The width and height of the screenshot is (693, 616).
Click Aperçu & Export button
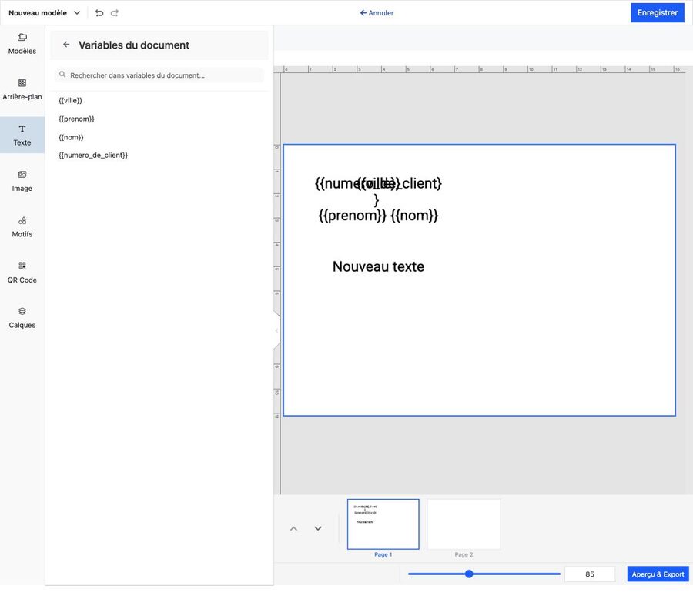coord(658,574)
